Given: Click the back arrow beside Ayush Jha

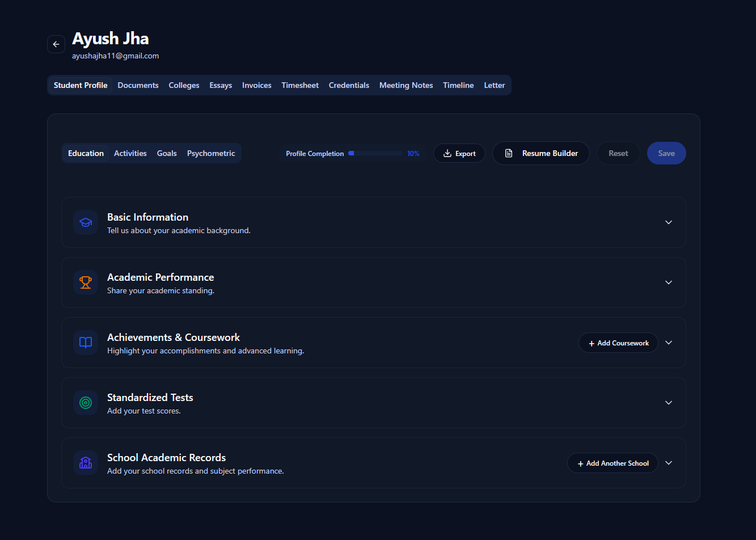Looking at the screenshot, I should (x=56, y=44).
